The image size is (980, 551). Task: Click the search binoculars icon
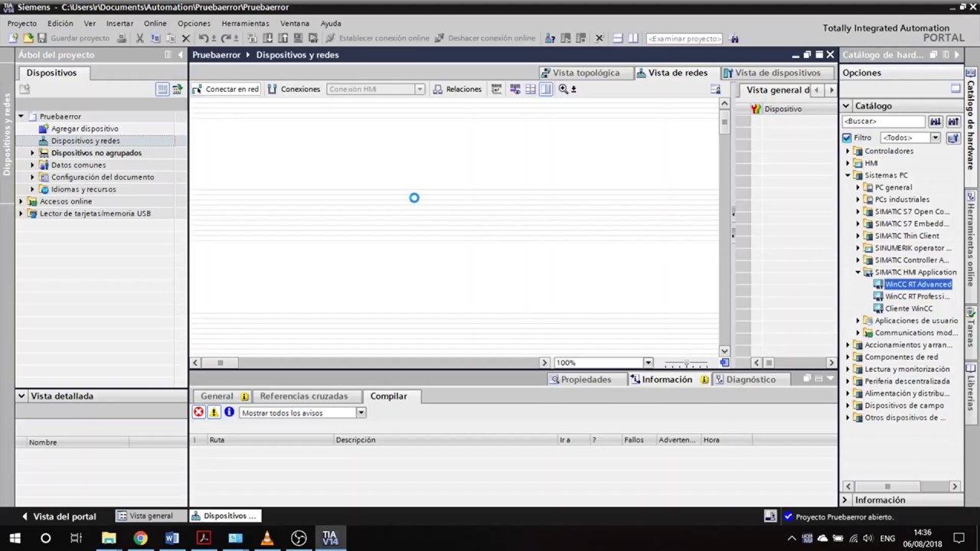click(x=734, y=38)
